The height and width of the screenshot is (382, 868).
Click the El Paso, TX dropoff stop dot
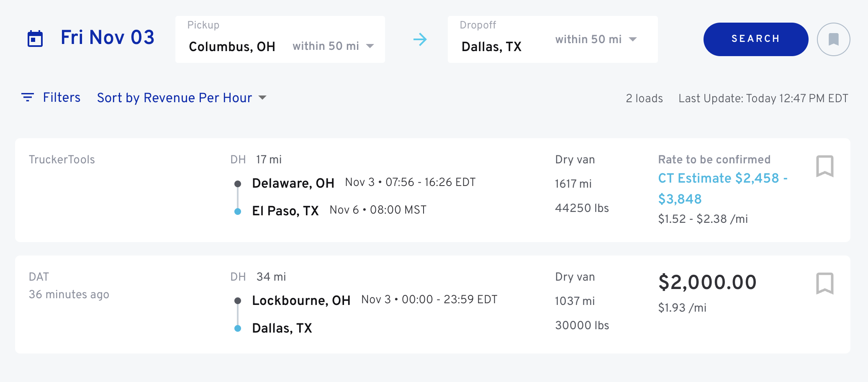(x=238, y=212)
